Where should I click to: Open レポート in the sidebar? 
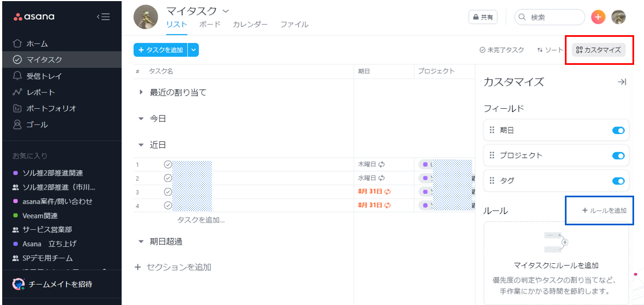(x=62, y=92)
